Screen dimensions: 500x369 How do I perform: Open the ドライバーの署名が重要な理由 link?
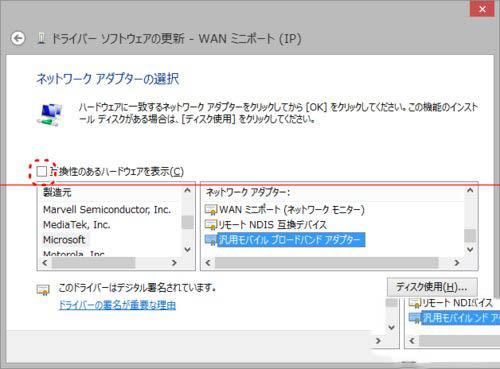tap(117, 305)
